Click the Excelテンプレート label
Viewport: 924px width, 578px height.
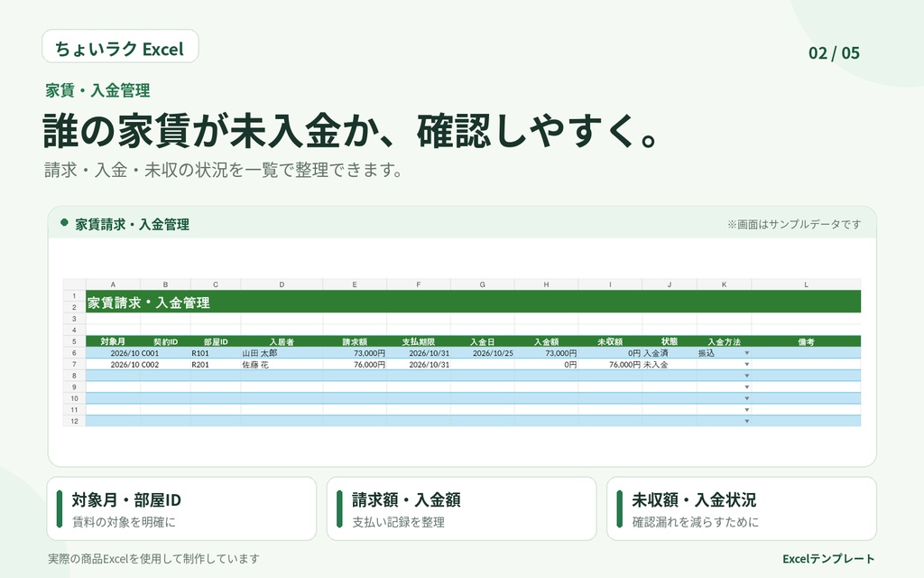click(828, 558)
